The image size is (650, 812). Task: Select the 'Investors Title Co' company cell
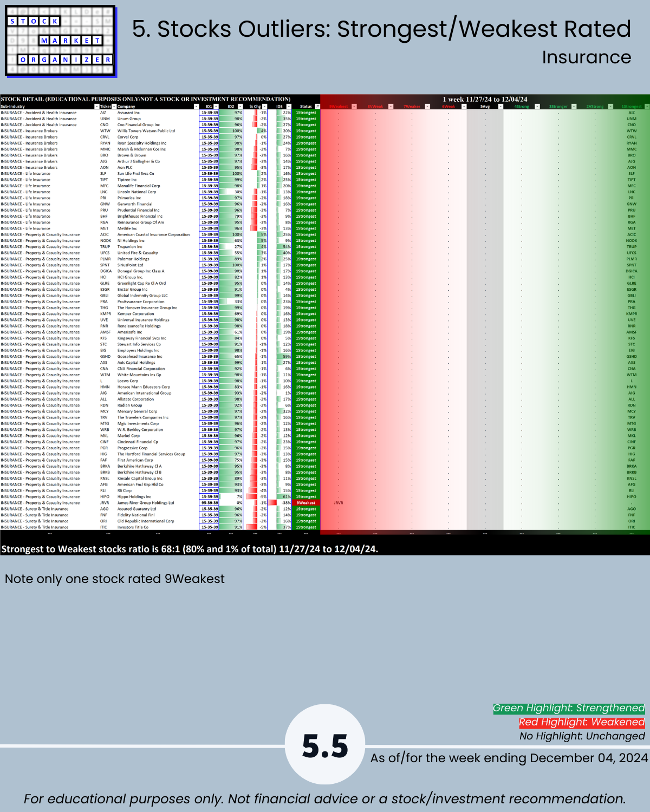[133, 527]
